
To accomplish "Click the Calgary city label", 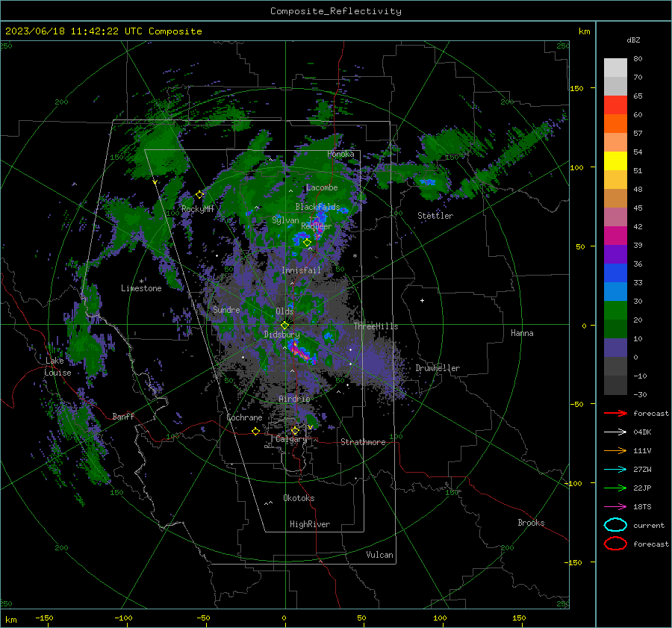I will point(291,439).
